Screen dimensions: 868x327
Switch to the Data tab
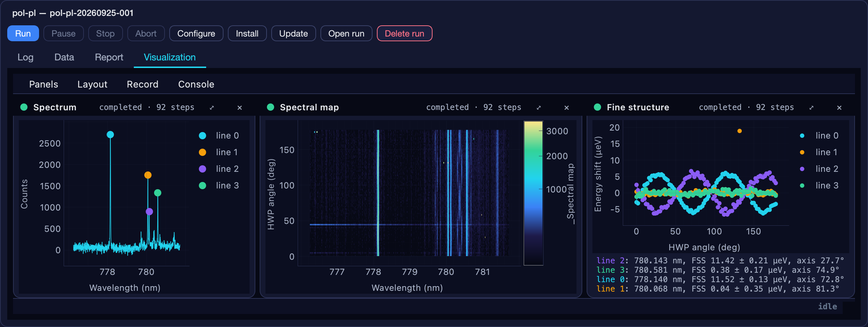point(64,57)
